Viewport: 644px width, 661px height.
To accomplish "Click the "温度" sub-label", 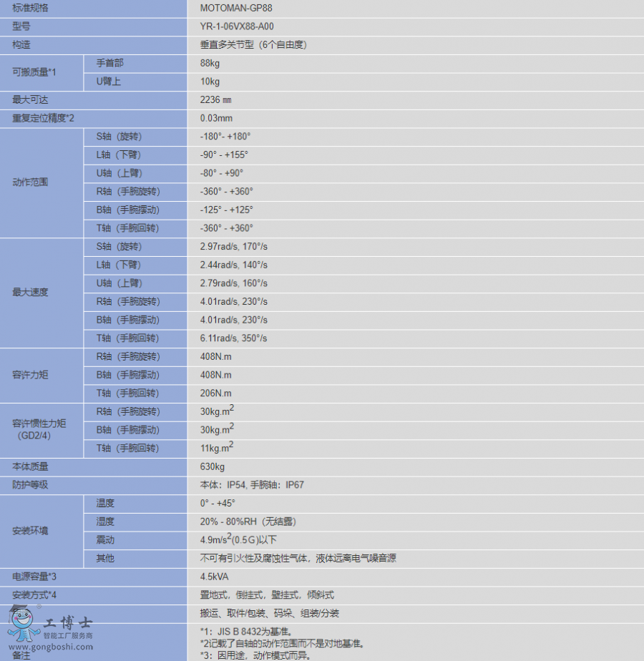I will pyautogui.click(x=105, y=504).
